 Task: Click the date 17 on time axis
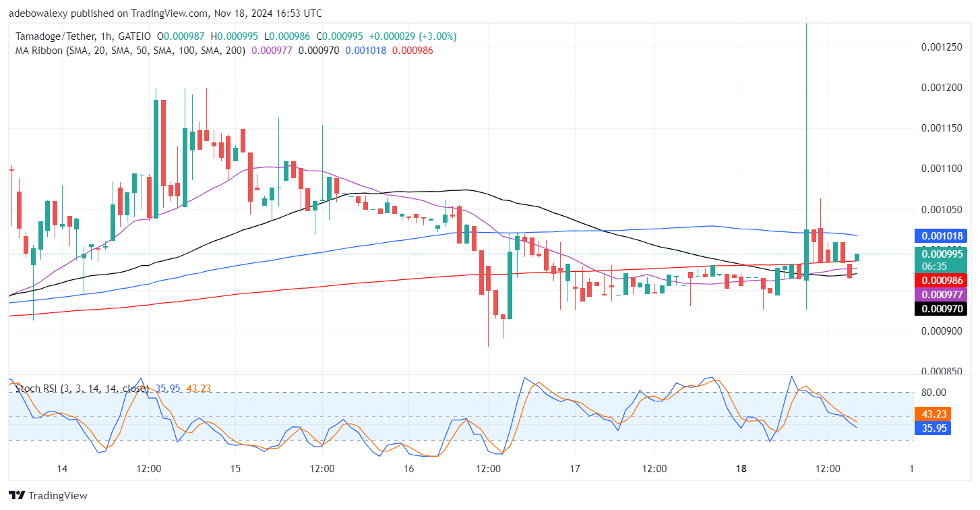click(x=574, y=469)
